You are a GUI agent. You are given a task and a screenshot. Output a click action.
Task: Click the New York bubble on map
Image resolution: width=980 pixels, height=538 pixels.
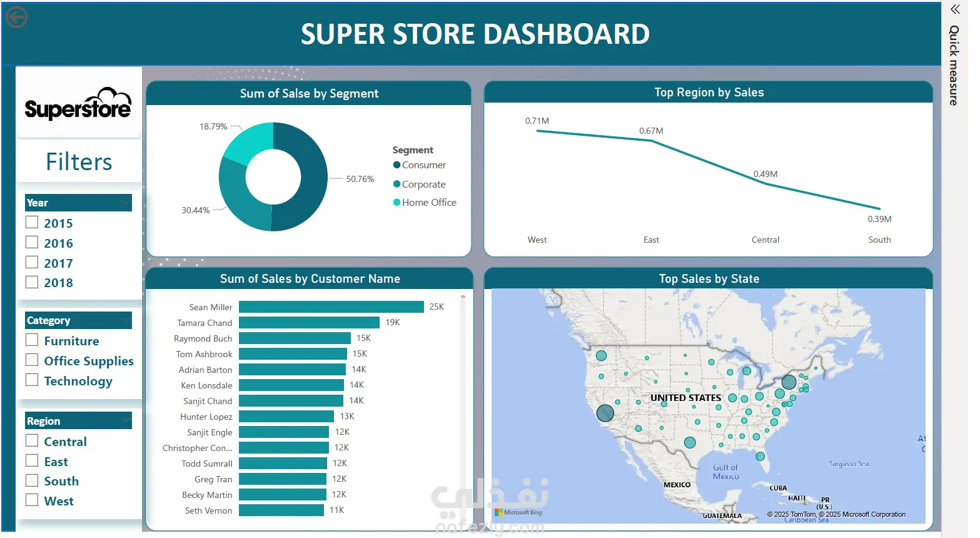789,382
